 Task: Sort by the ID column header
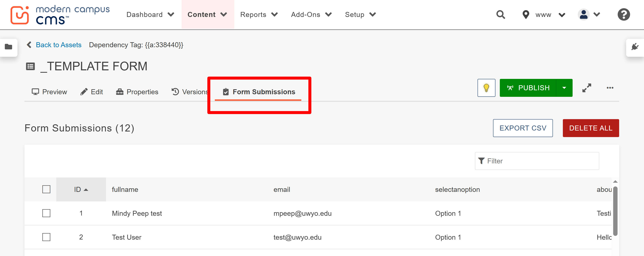(81, 189)
